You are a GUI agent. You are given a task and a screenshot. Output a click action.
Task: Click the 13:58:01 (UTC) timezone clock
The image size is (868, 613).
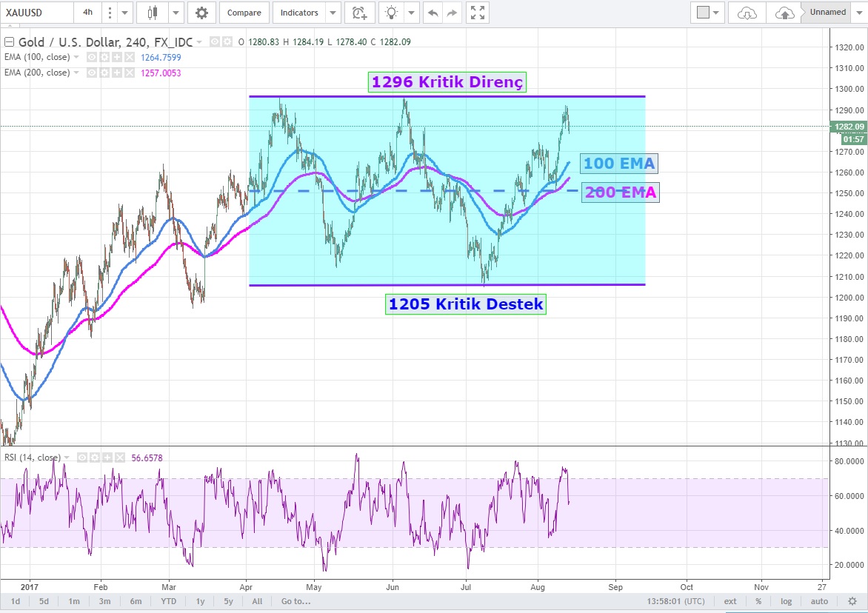676,601
